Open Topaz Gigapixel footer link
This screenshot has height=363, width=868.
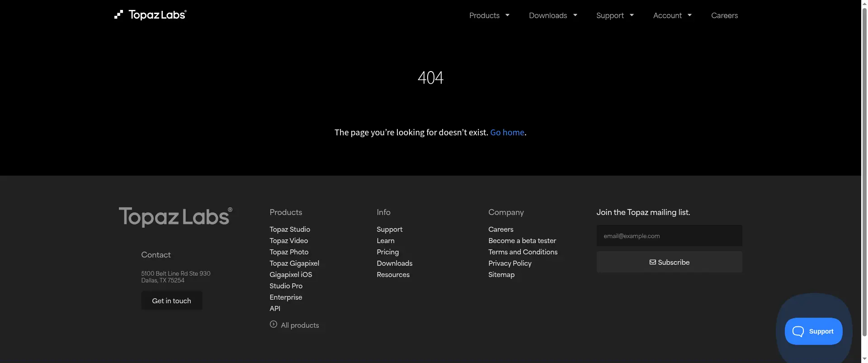point(294,263)
